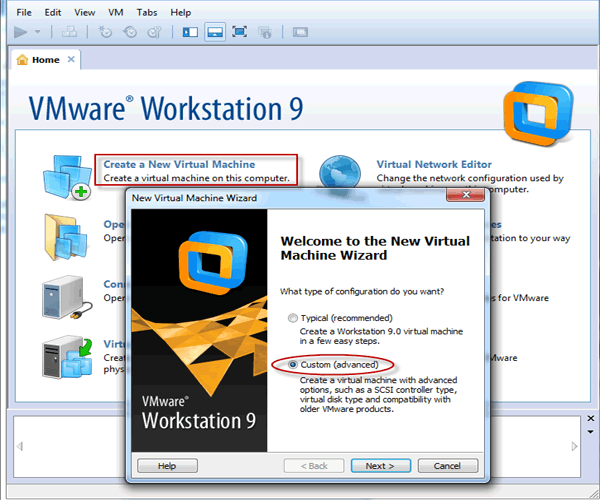The height and width of the screenshot is (500, 600).
Task: Click Cancel in the wizard
Action: [x=448, y=466]
